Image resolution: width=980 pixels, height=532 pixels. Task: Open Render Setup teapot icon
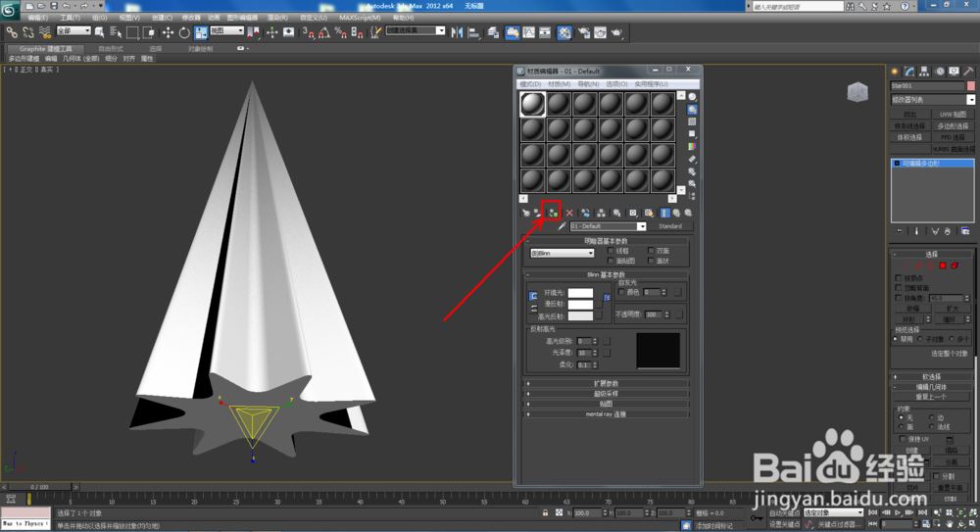583,32
